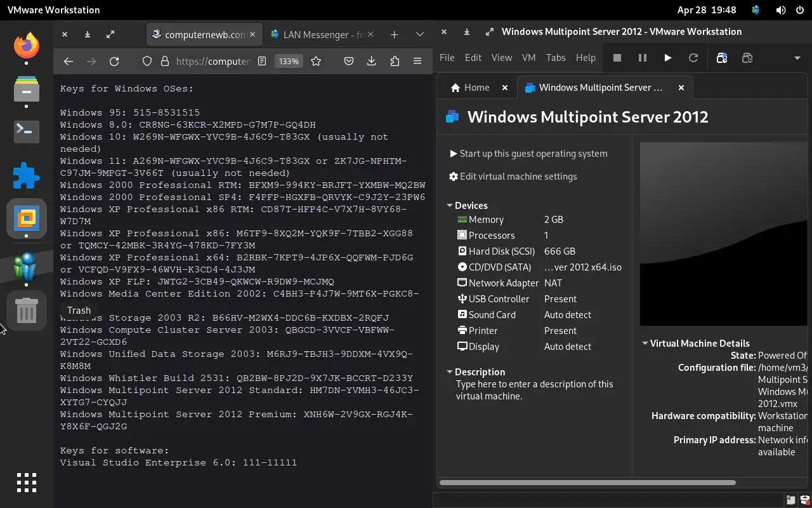The height and width of the screenshot is (508, 812).
Task: Bookmark this page with the star
Action: pyautogui.click(x=316, y=61)
